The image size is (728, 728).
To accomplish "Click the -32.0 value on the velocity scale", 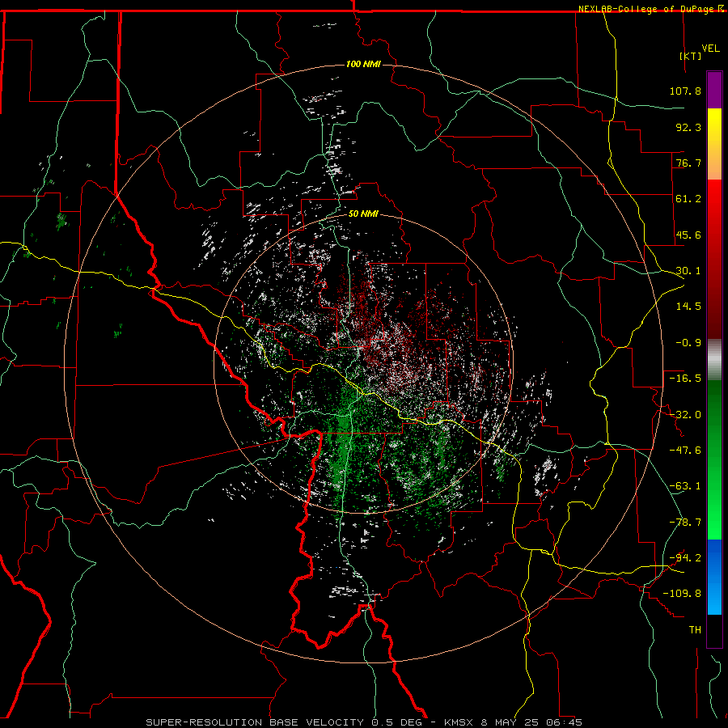I will (685, 415).
